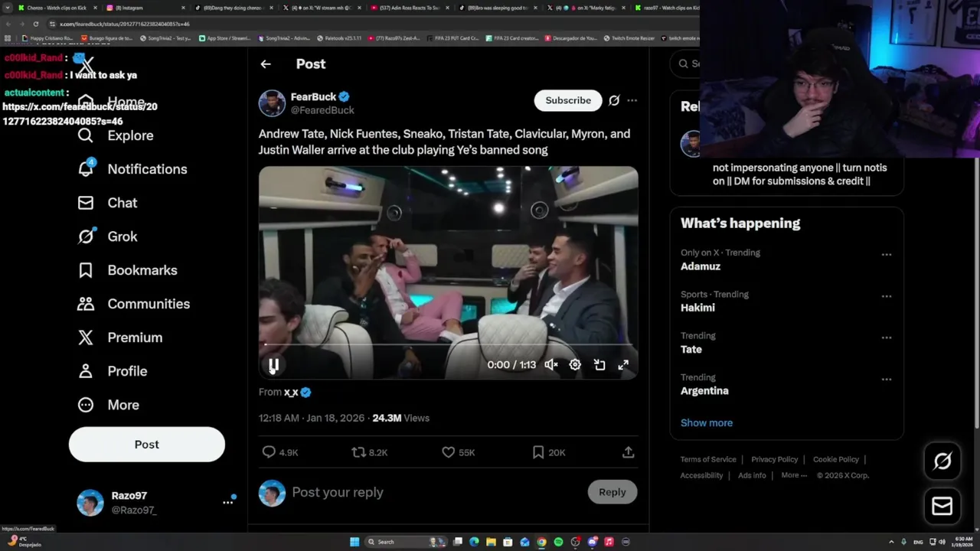Image resolution: width=980 pixels, height=551 pixels.
Task: Open Spotify from the taskbar
Action: pyautogui.click(x=558, y=542)
